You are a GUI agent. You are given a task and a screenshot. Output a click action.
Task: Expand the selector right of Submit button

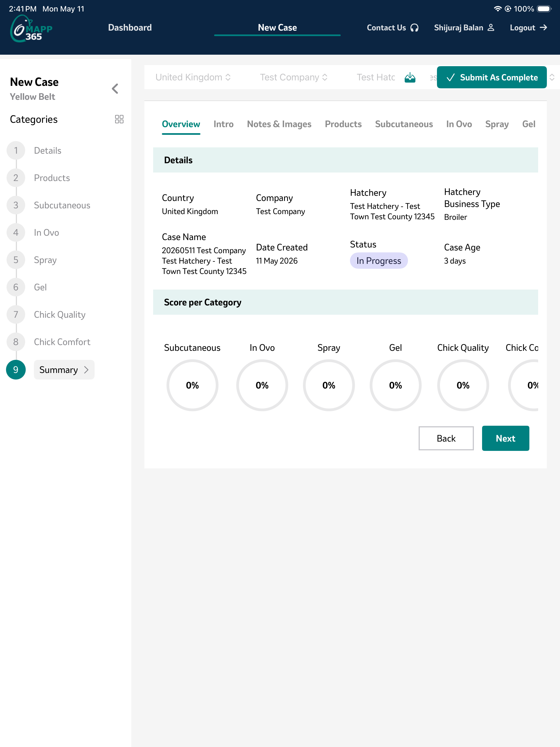(552, 77)
